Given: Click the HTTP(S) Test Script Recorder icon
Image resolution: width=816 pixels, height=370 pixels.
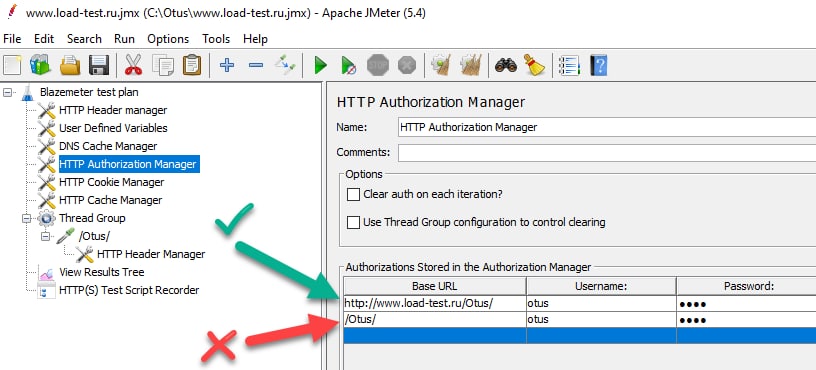Looking at the screenshot, I should coord(46,290).
